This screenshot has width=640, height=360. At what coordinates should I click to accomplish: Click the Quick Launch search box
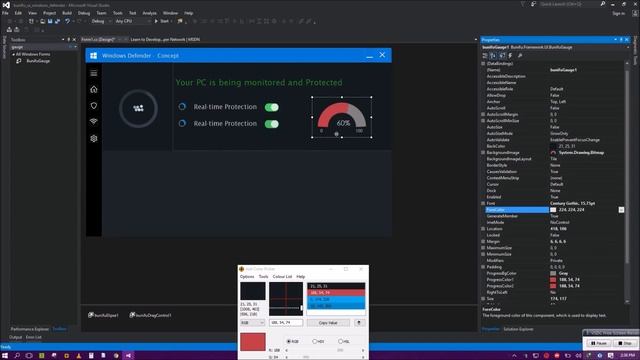(x=569, y=4)
